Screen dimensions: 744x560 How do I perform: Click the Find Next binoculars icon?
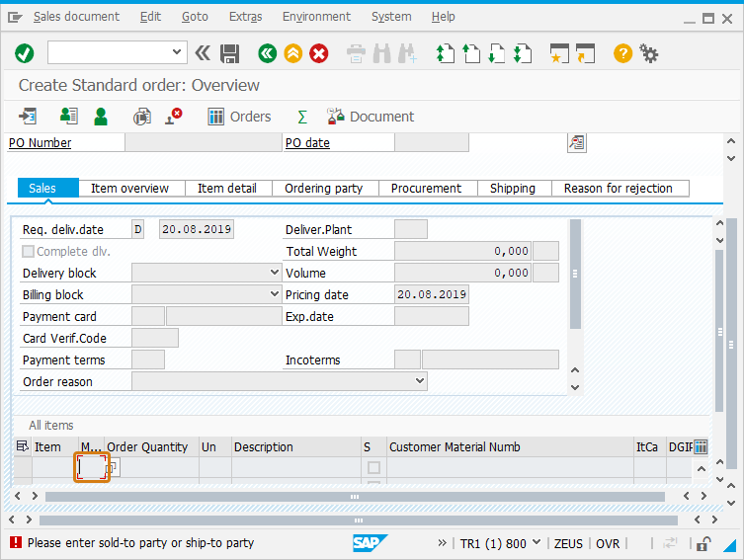tap(408, 53)
